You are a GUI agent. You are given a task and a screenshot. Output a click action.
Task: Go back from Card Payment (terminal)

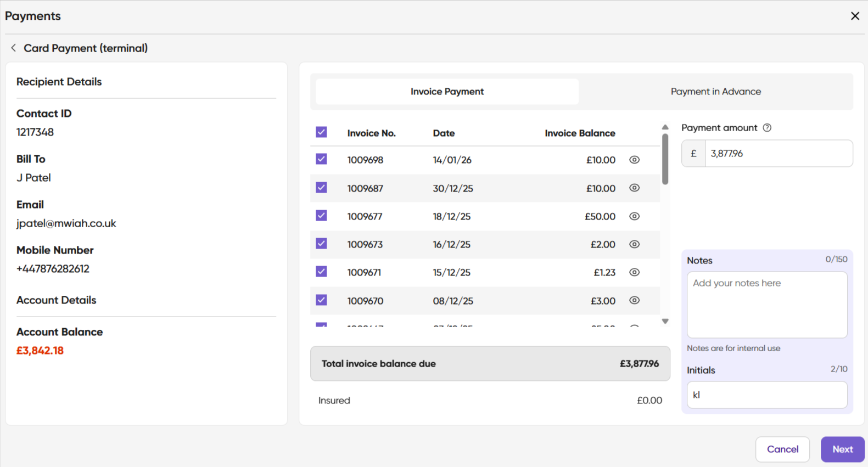coord(13,48)
